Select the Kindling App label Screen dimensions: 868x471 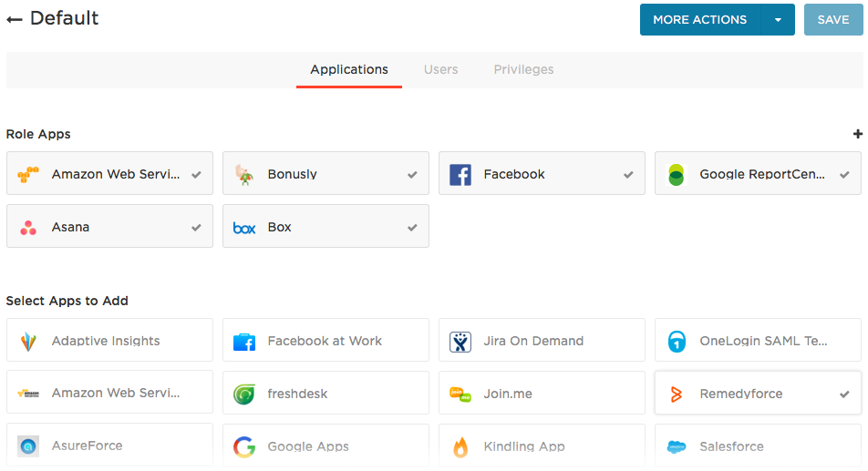(x=524, y=446)
